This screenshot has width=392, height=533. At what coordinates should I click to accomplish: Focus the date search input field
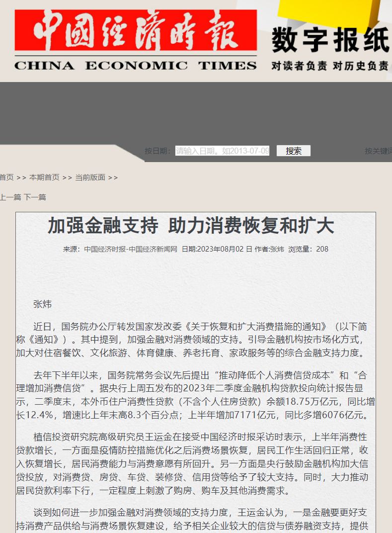tap(222, 151)
